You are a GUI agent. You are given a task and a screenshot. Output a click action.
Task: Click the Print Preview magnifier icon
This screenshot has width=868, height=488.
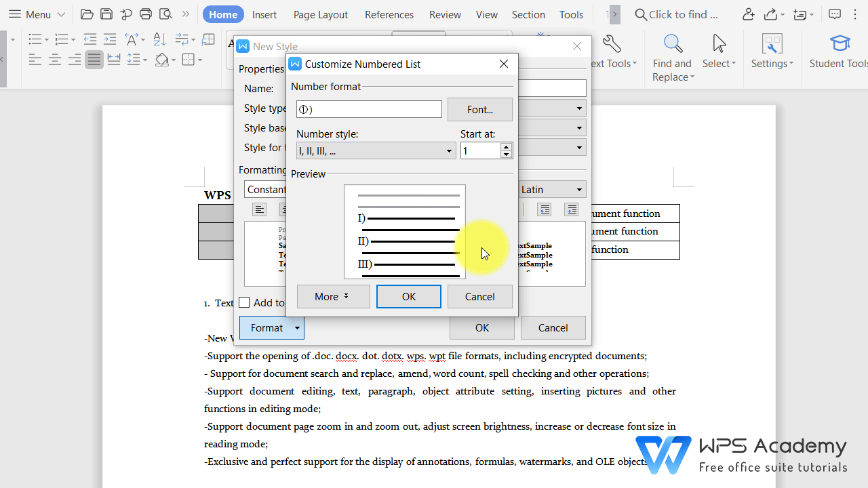tap(165, 14)
